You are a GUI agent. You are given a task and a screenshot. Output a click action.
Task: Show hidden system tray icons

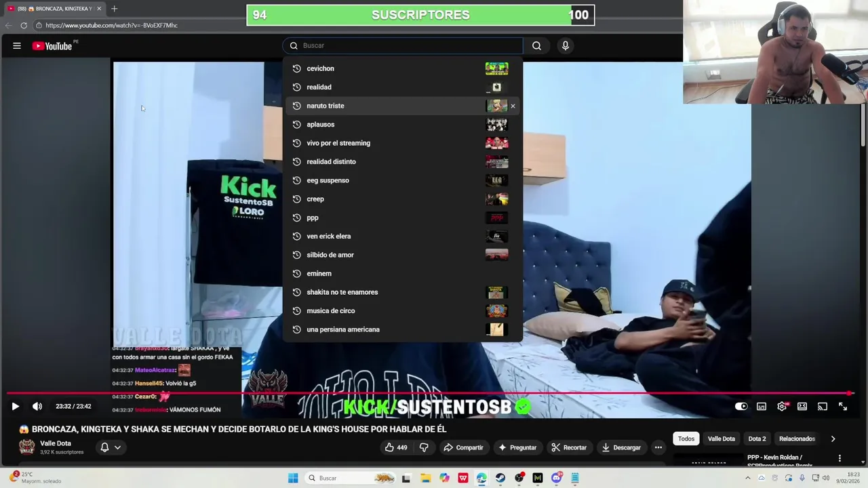(748, 478)
